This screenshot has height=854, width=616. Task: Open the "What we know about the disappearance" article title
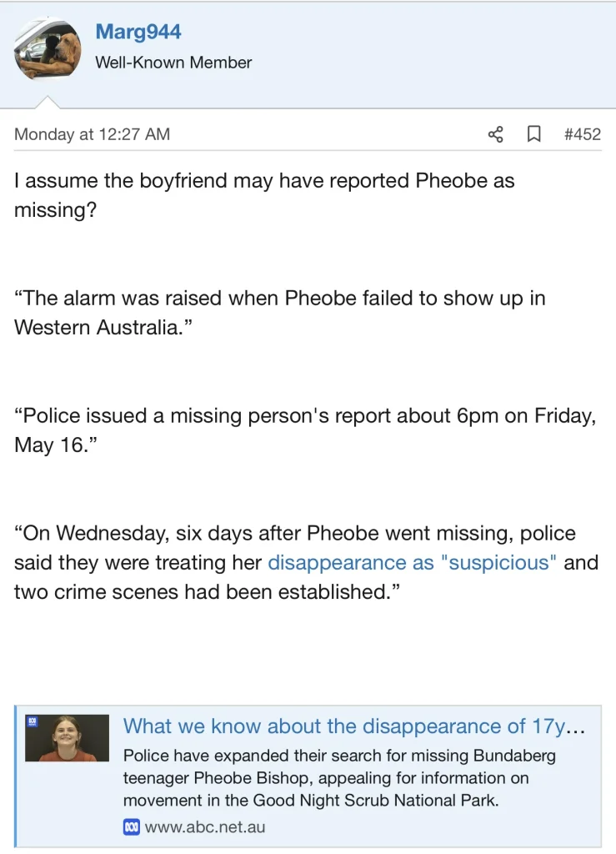(354, 726)
